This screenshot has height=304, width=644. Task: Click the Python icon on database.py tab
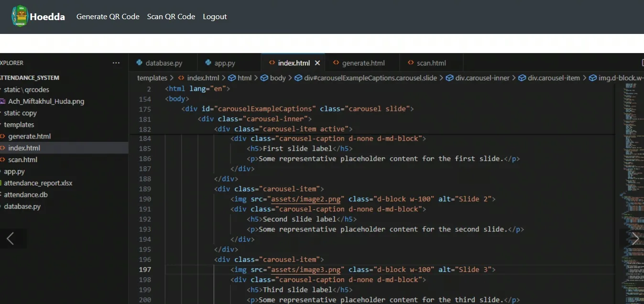coord(140,63)
